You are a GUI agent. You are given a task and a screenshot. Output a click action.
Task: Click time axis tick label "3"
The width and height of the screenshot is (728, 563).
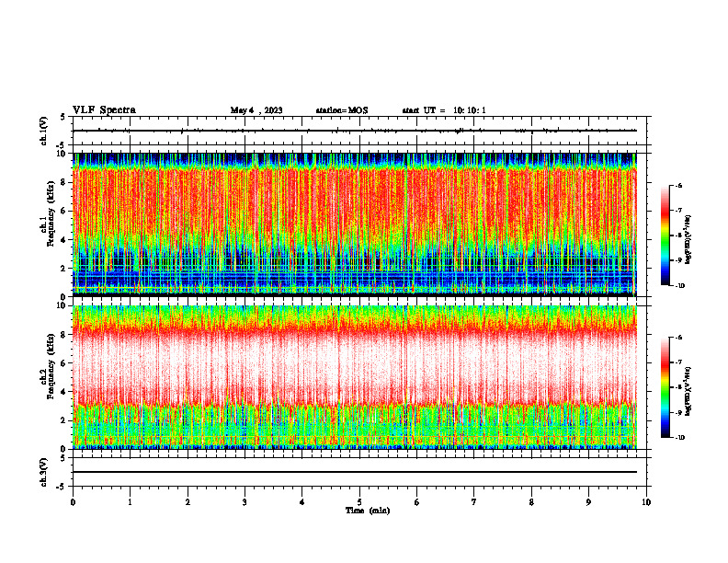pyautogui.click(x=245, y=502)
